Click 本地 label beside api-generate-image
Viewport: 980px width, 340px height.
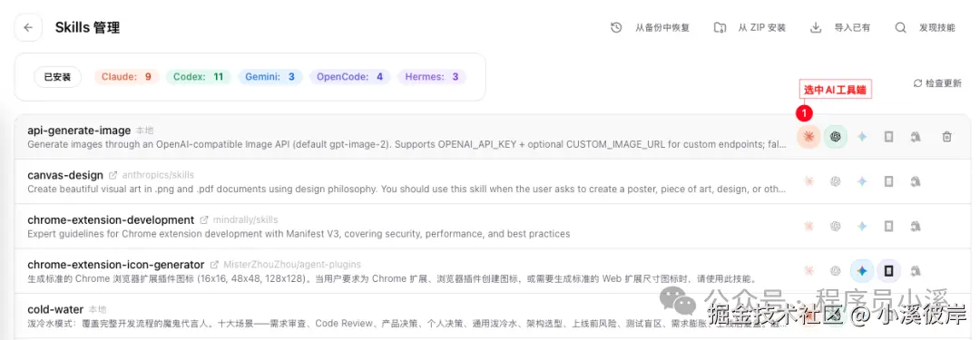pos(144,131)
